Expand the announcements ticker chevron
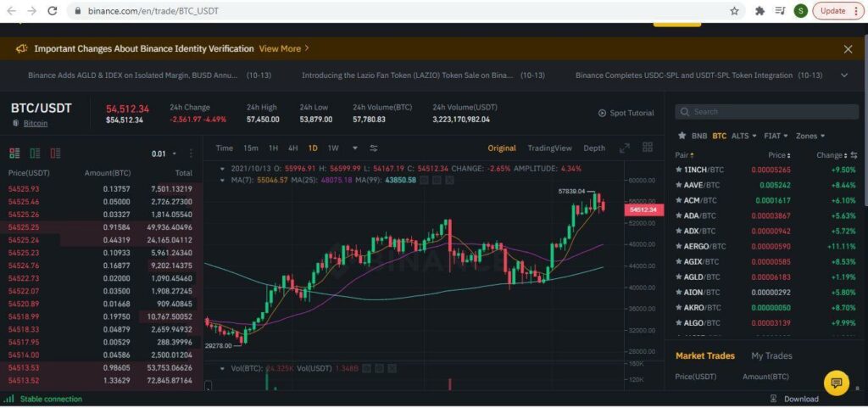The height and width of the screenshot is (408, 868). [843, 75]
